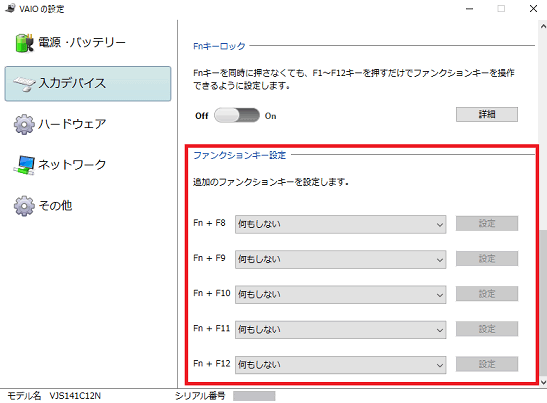Expand the Fn + F11 dropdown list
The height and width of the screenshot is (403, 547).
pos(340,330)
